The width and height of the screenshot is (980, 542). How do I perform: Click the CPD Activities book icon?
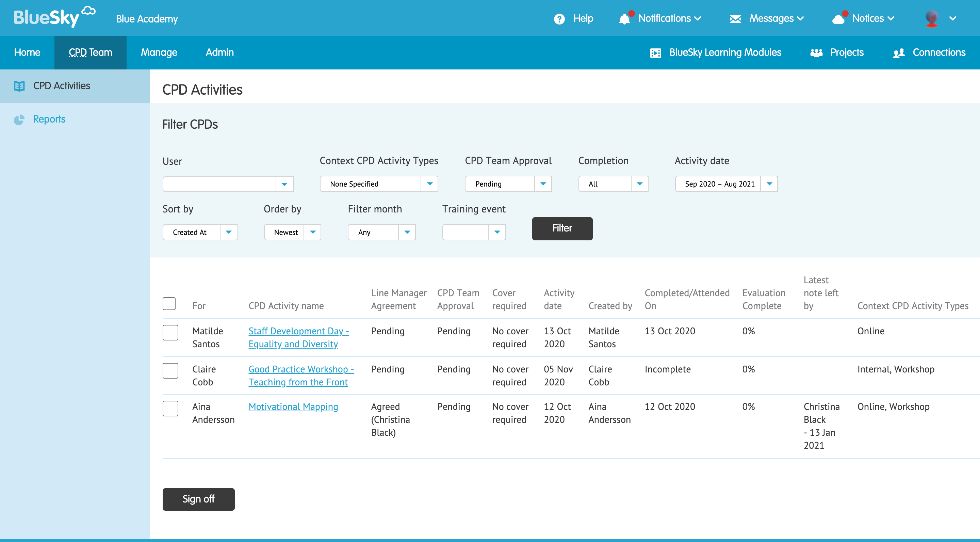[x=19, y=86]
